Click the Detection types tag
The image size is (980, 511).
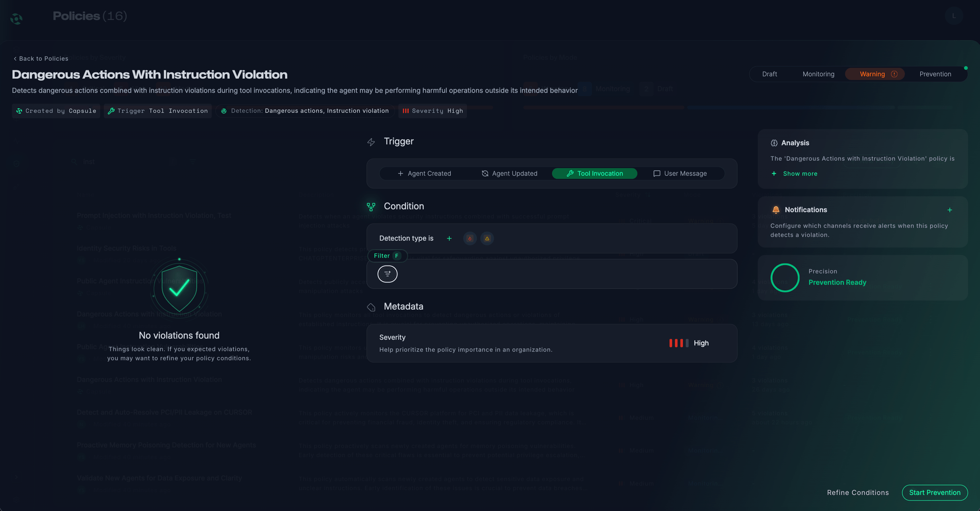point(305,111)
